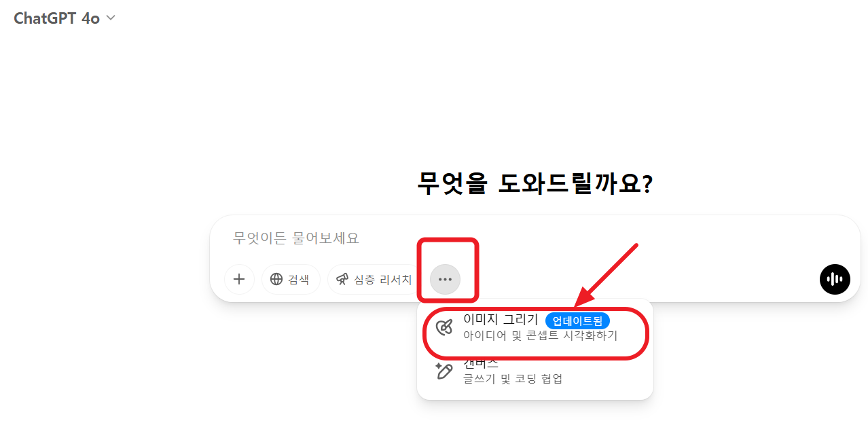
Task: Click empty composer space left of the voice button
Action: click(x=638, y=279)
